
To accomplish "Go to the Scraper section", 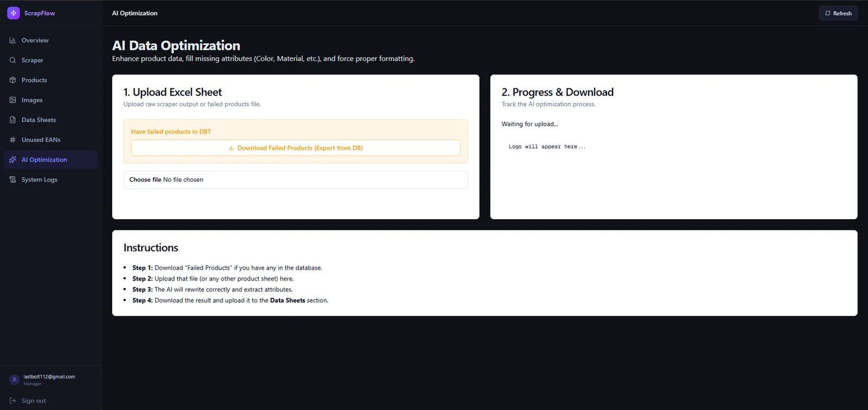I will click(x=50, y=60).
